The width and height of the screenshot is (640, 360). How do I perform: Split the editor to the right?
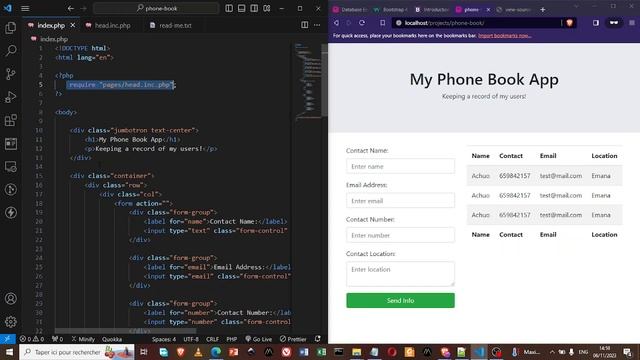pos(304,25)
